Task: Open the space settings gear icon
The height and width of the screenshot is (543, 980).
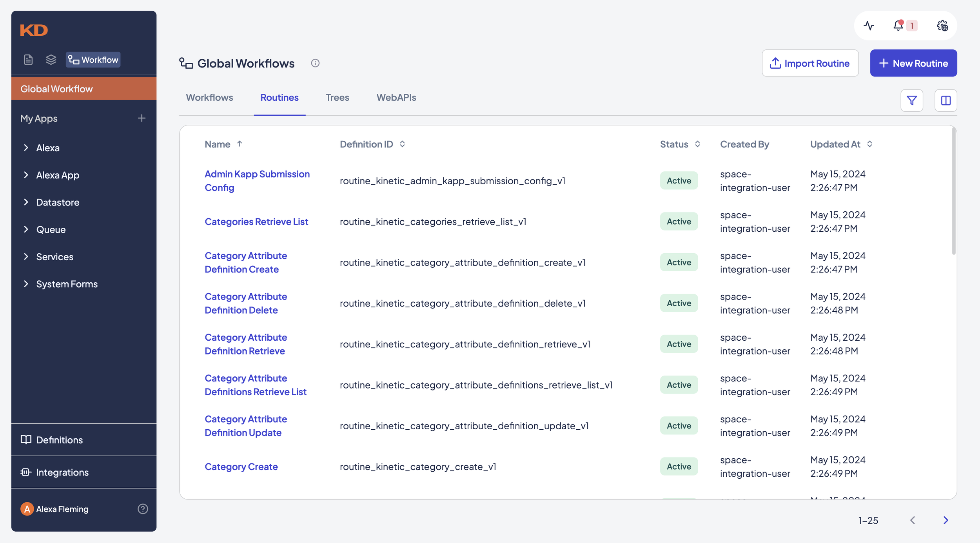Action: [x=942, y=26]
